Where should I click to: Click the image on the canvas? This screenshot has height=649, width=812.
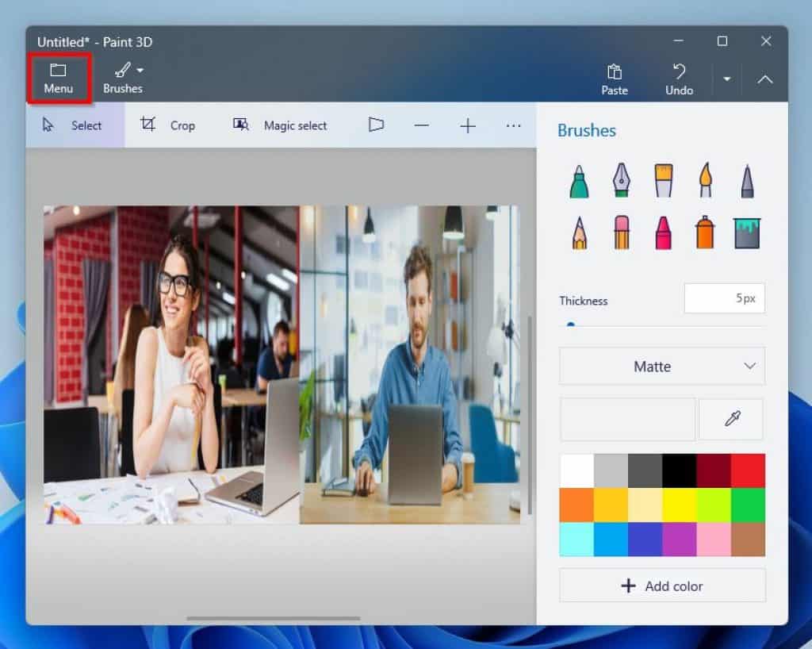coord(282,365)
